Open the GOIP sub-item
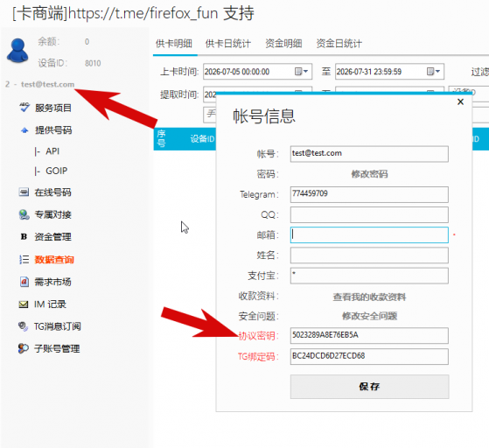 pyautogui.click(x=57, y=171)
